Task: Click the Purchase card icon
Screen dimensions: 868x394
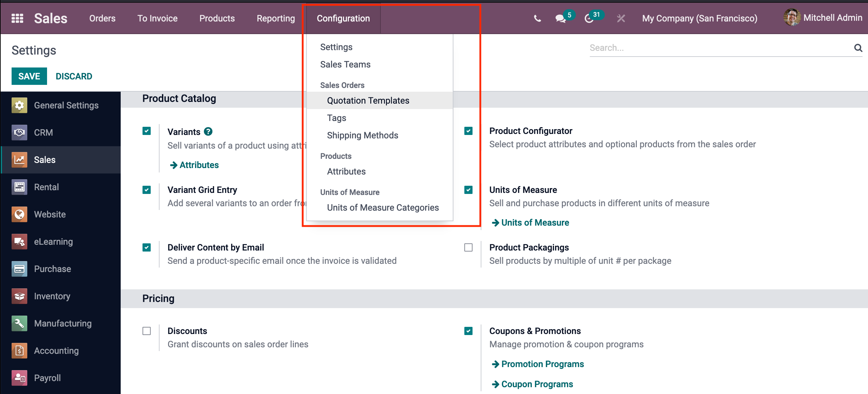Action: pyautogui.click(x=19, y=269)
